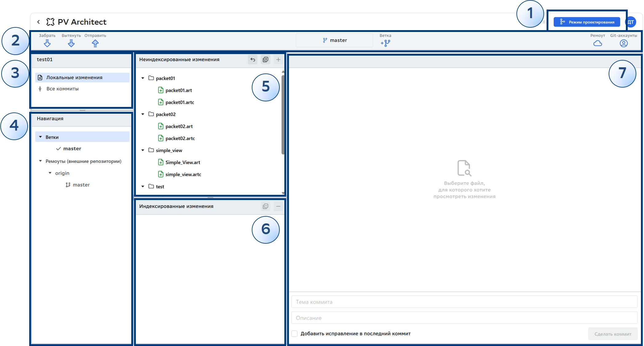Switch to Режим проектирования mode
The width and height of the screenshot is (644, 346).
click(587, 22)
